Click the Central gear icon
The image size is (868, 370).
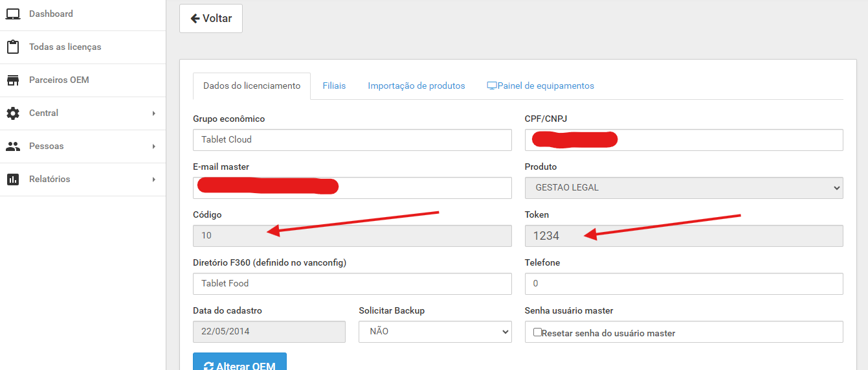tap(13, 113)
